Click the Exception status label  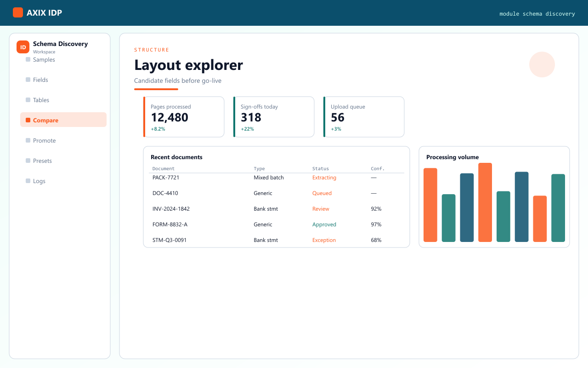click(x=324, y=240)
